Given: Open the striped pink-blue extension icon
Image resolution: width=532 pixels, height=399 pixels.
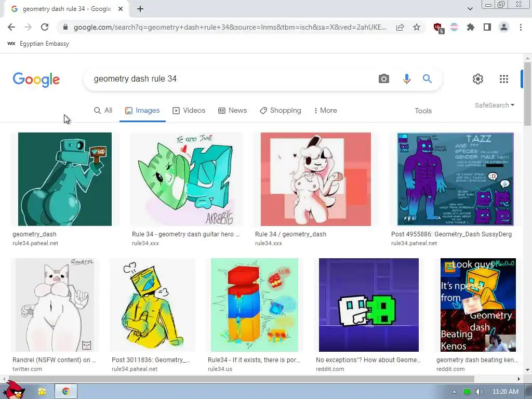Looking at the screenshot, I should coord(454,27).
